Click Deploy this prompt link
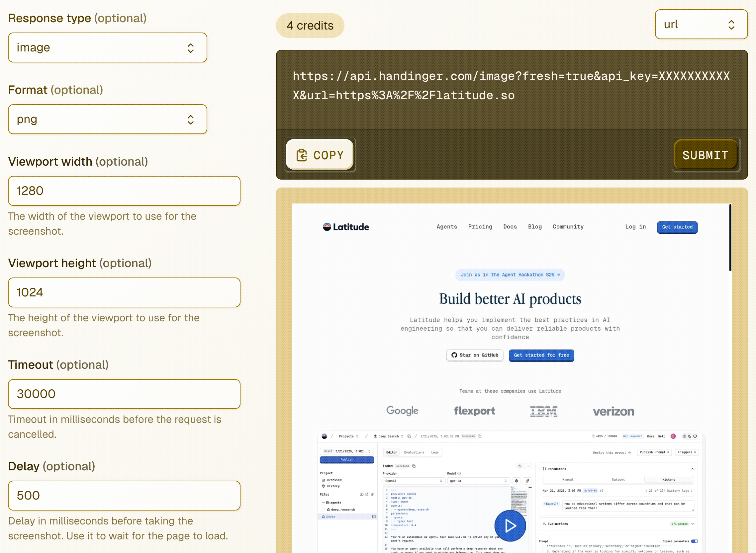Image resolution: width=756 pixels, height=553 pixels. point(612,452)
